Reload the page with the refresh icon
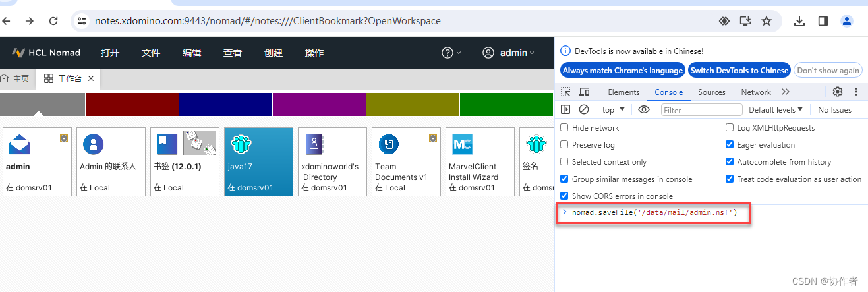The width and height of the screenshot is (868, 292). [x=54, y=21]
